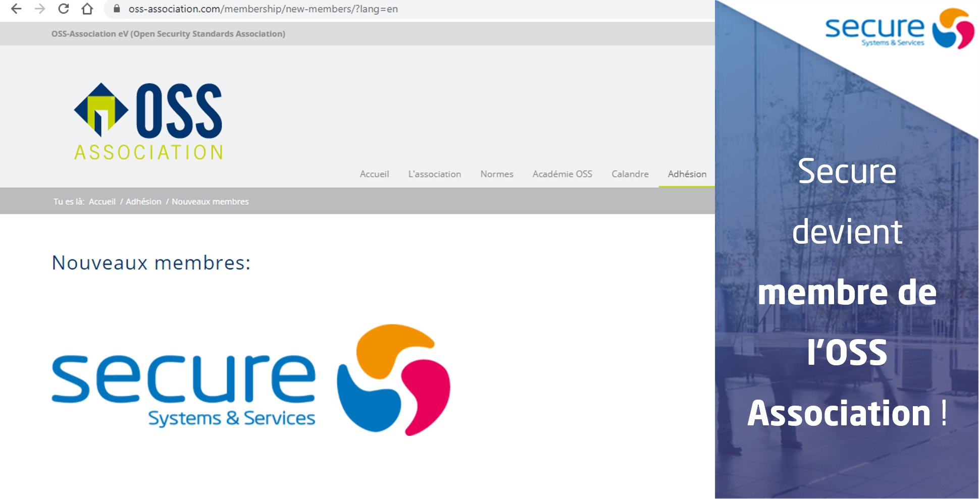Click the large Secure Systems & Services logo

tap(251, 380)
